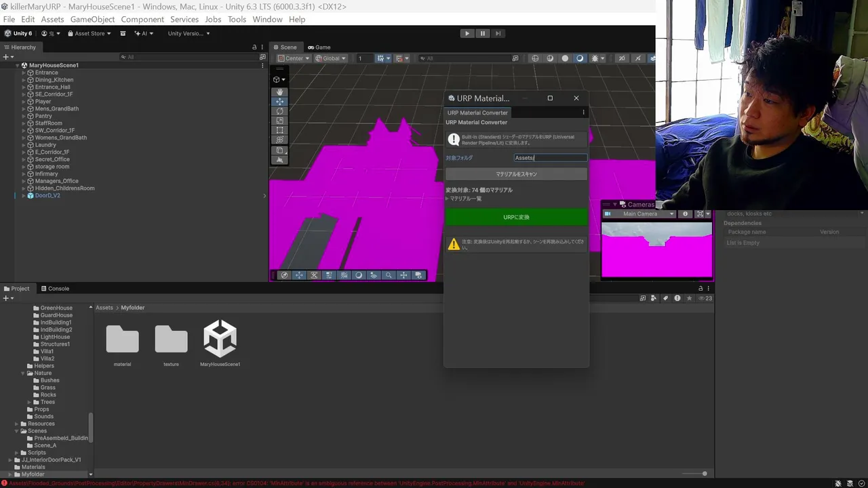Open the Unity Version dropdown

(x=189, y=33)
